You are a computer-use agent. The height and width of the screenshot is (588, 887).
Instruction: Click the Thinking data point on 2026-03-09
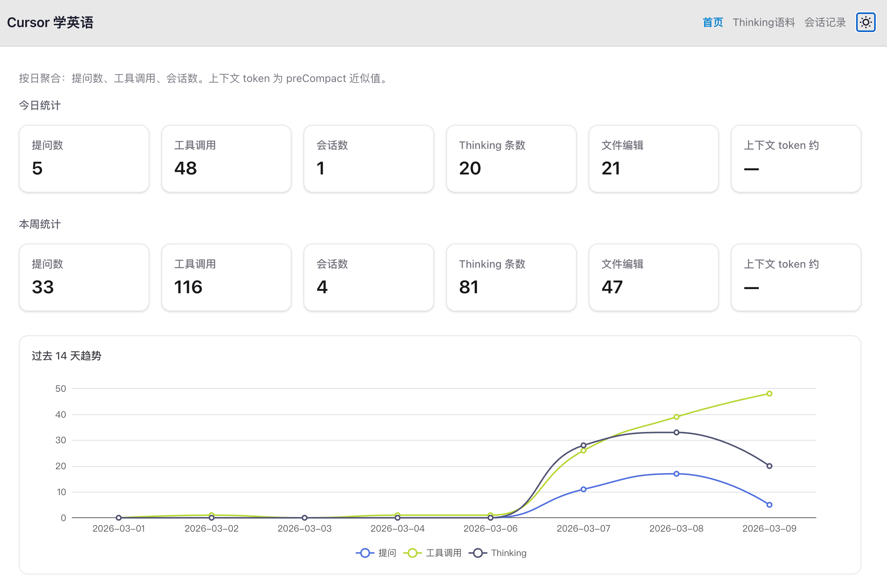[769, 466]
